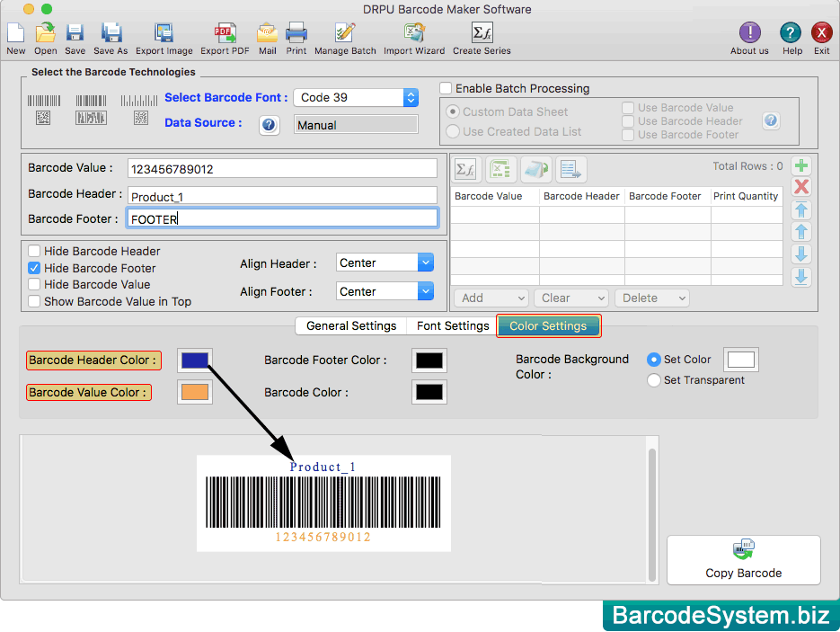Click Barcode Value column header
The width and height of the screenshot is (840, 632).
point(495,196)
